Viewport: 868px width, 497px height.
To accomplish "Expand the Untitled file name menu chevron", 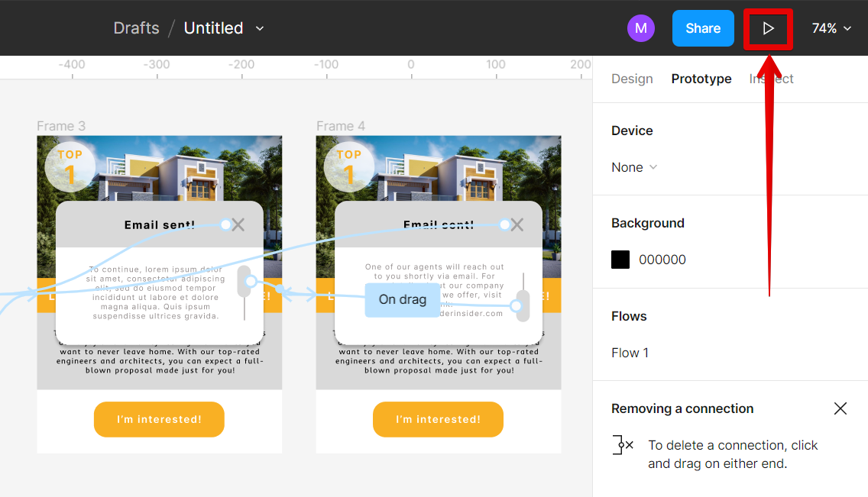I will pyautogui.click(x=260, y=29).
